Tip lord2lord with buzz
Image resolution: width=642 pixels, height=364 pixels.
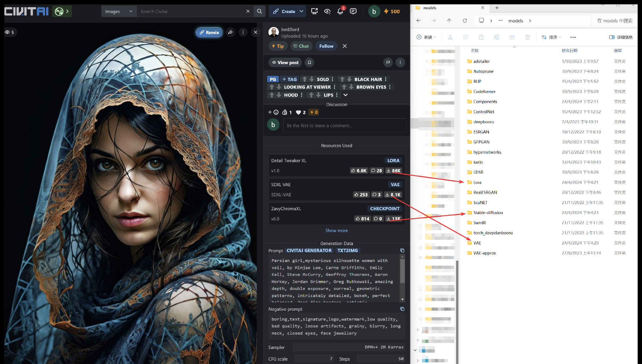278,46
